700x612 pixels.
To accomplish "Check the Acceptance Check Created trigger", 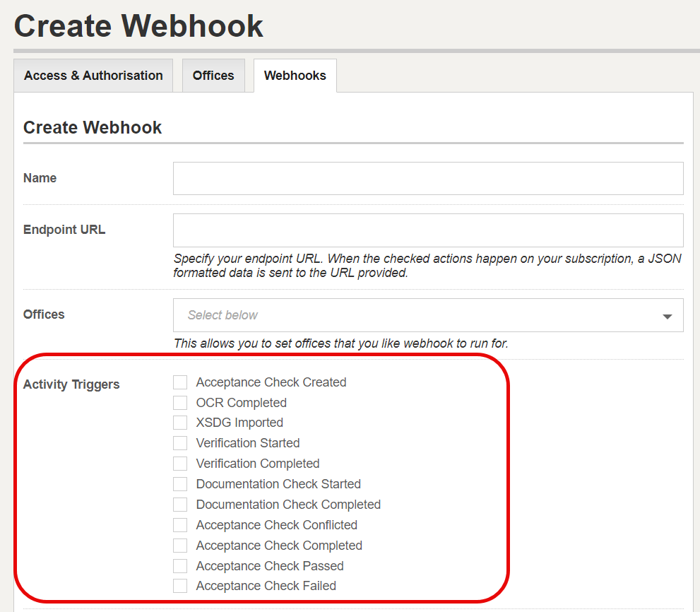I will pos(180,382).
